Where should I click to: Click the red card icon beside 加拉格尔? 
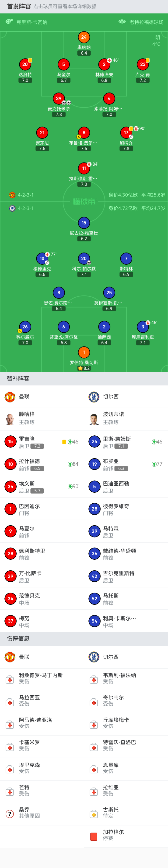tap(94, 836)
